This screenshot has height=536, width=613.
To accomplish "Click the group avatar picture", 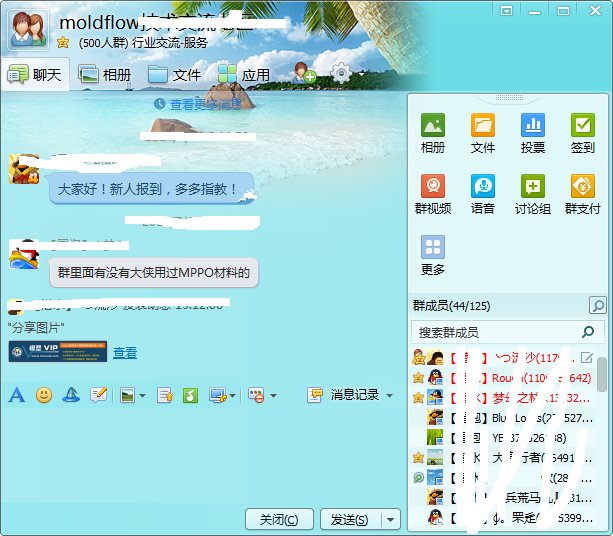I will click(x=28, y=29).
